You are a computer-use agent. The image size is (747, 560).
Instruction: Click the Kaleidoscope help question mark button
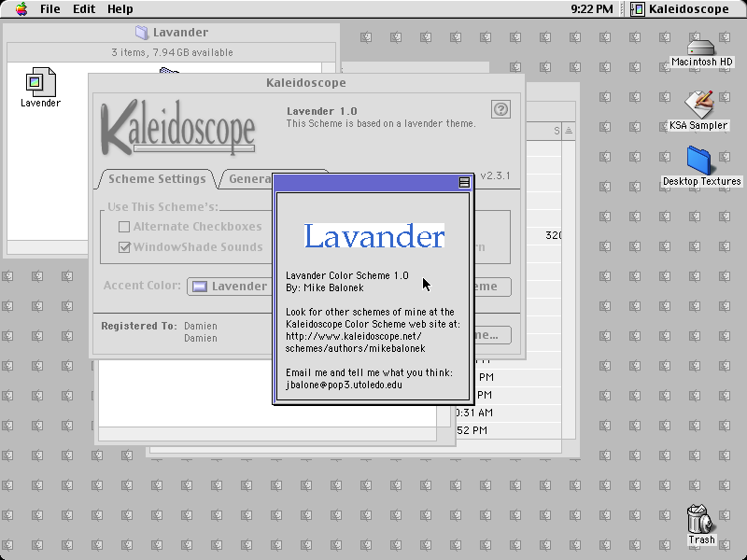tap(500, 109)
